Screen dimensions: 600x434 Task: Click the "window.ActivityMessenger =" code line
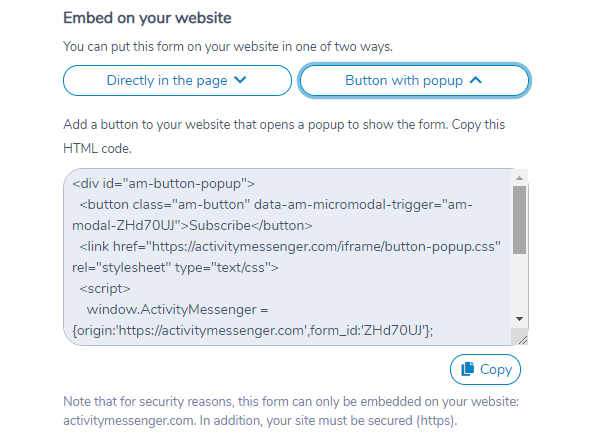(x=178, y=309)
